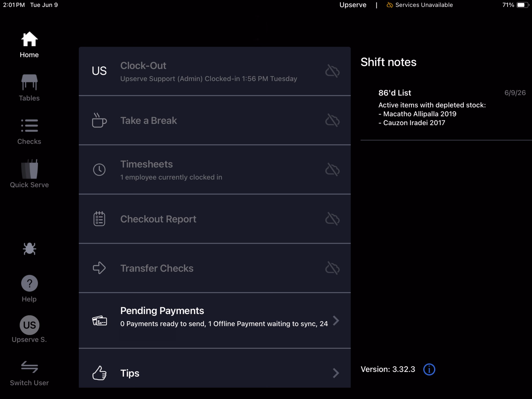Expand the Tips chevron arrow

tap(336, 373)
